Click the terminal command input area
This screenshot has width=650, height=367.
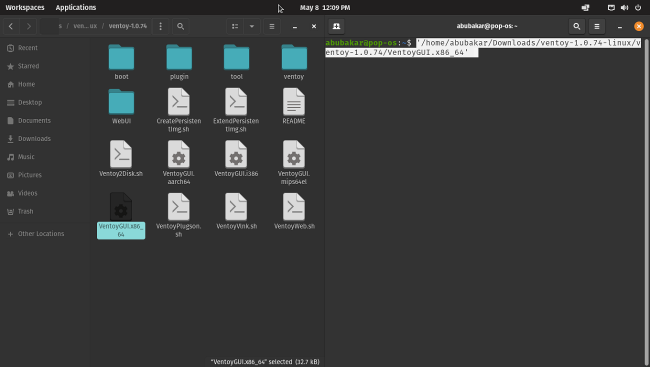tap(483, 48)
